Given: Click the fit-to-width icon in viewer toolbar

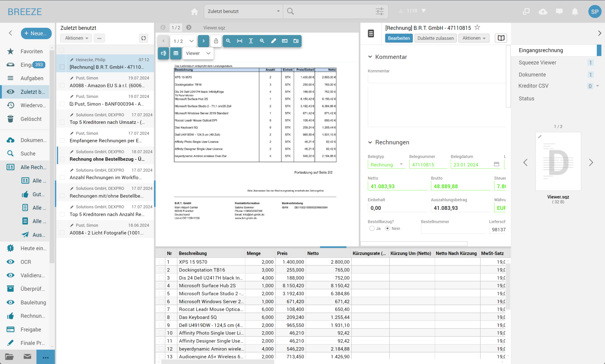Looking at the screenshot, I should (x=239, y=41).
